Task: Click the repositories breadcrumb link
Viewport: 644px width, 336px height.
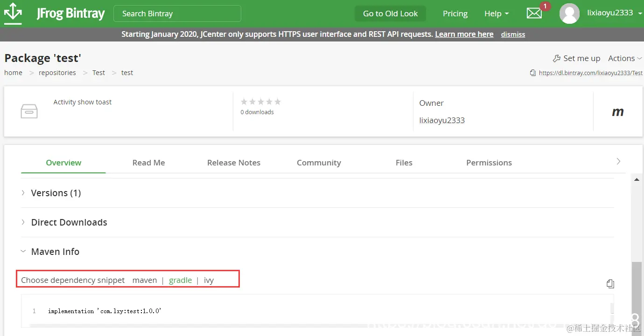Action: coord(57,73)
